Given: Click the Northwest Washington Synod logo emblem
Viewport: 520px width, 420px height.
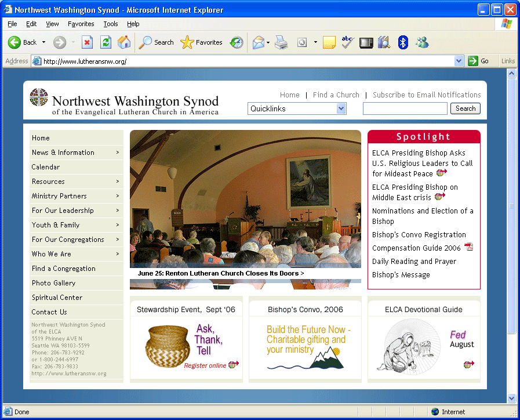Looking at the screenshot, I should [x=39, y=97].
